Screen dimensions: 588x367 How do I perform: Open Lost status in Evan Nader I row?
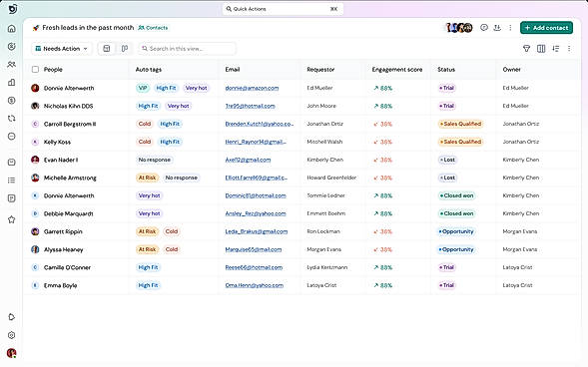(x=447, y=160)
